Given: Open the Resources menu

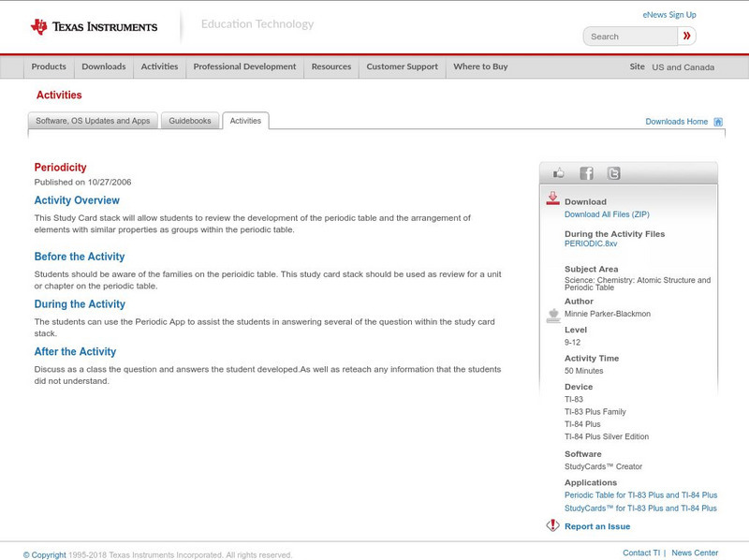Looking at the screenshot, I should point(331,66).
